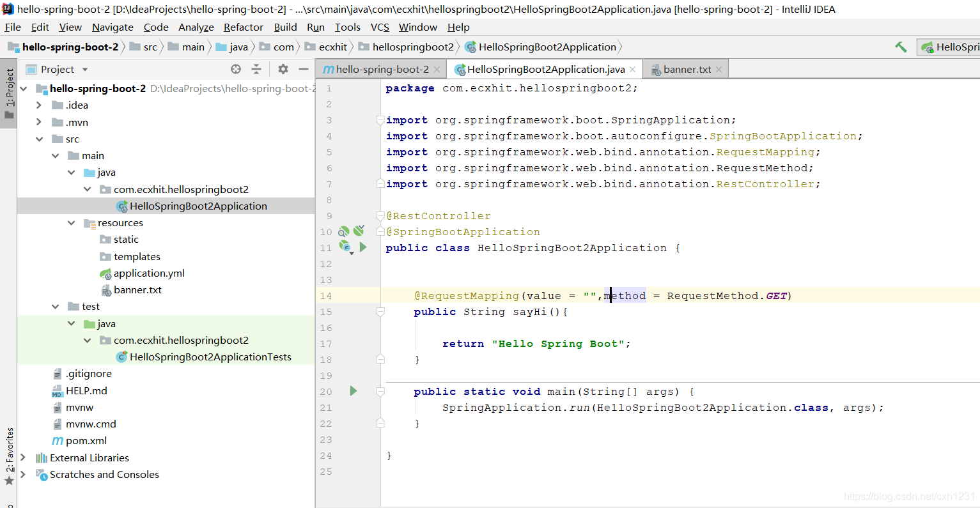Click the Collapse All icon in Project panel
The height and width of the screenshot is (508, 980).
256,69
